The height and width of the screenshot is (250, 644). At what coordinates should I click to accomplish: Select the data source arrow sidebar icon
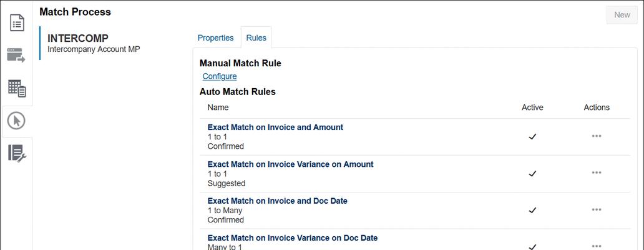coord(16,56)
